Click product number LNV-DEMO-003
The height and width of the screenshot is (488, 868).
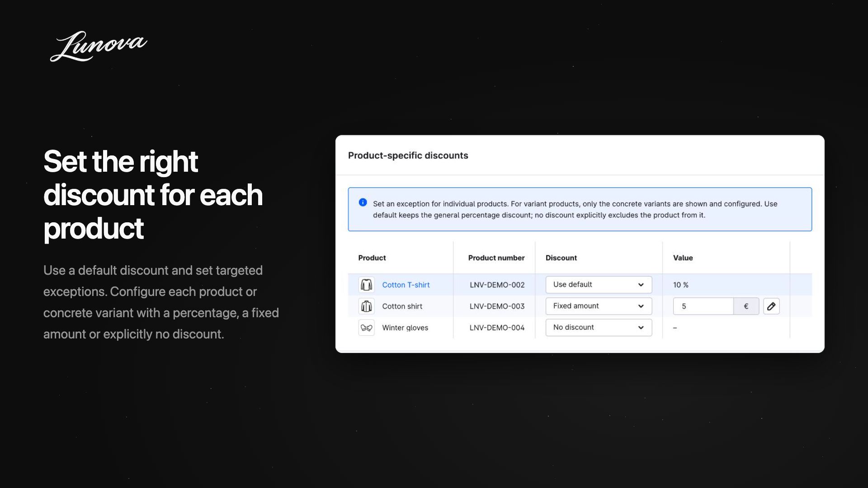[x=497, y=306]
